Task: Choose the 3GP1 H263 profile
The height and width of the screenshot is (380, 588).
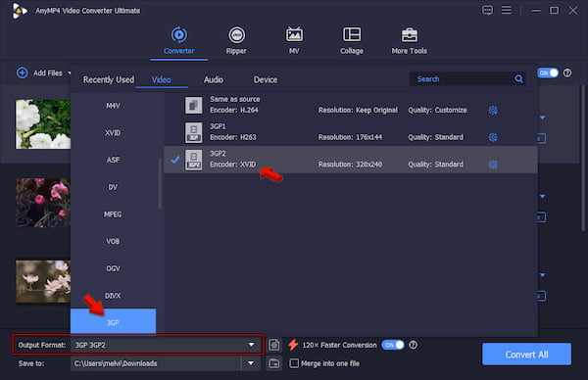Action: coord(350,132)
